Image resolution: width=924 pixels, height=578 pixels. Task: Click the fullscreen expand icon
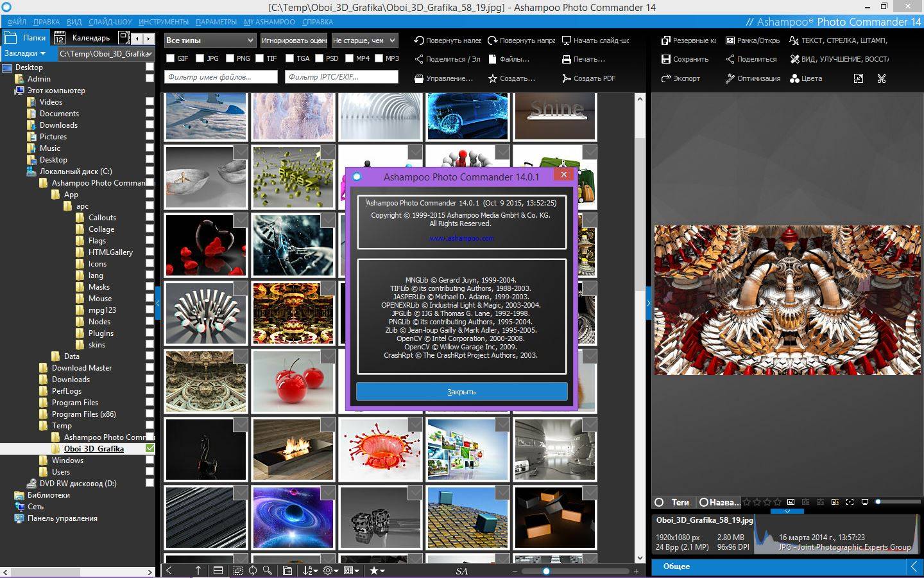coord(859,78)
